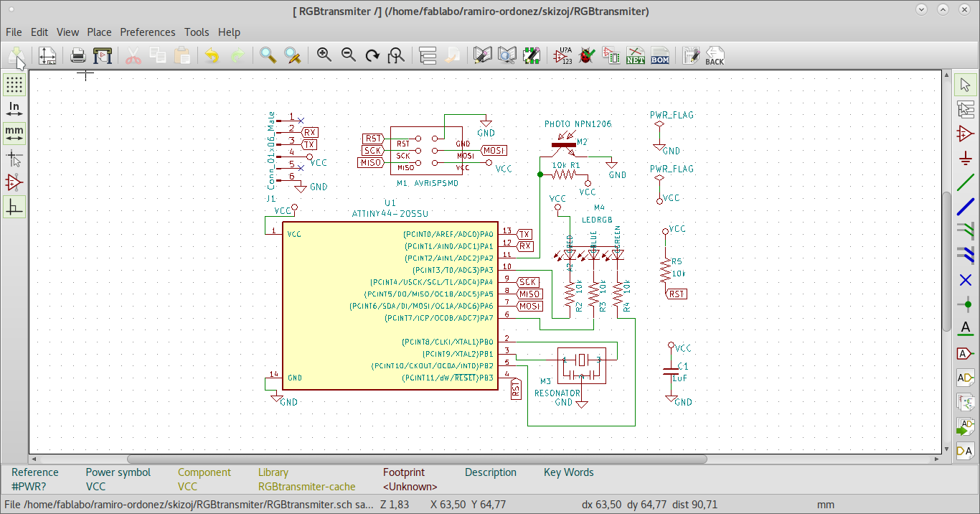Run the electrical rules check (ladybug icon)
This screenshot has width=980, height=514.
click(x=588, y=55)
